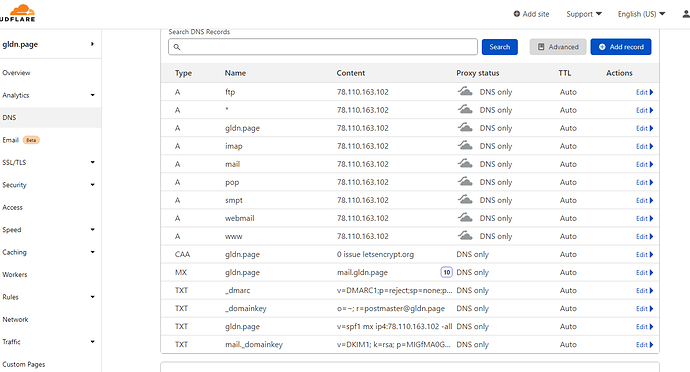690x372 pixels.
Task: Select the 'v=spf1 mx ip4:78.110.163.102 -all' content
Action: 394,327
